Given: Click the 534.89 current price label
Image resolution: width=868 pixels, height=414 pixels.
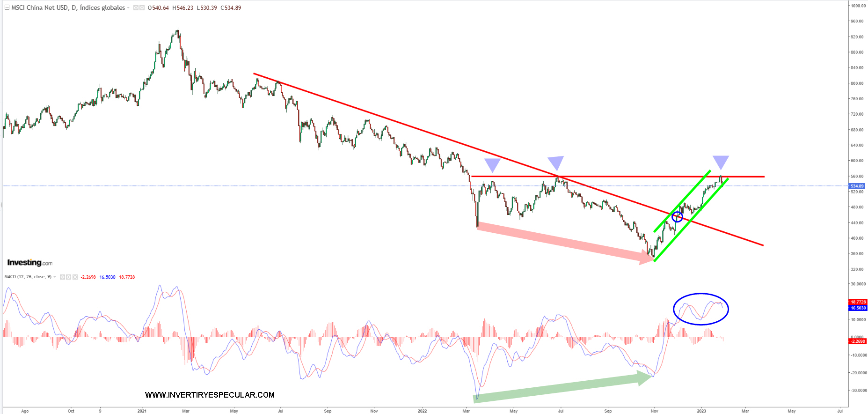Looking at the screenshot, I should [857, 186].
